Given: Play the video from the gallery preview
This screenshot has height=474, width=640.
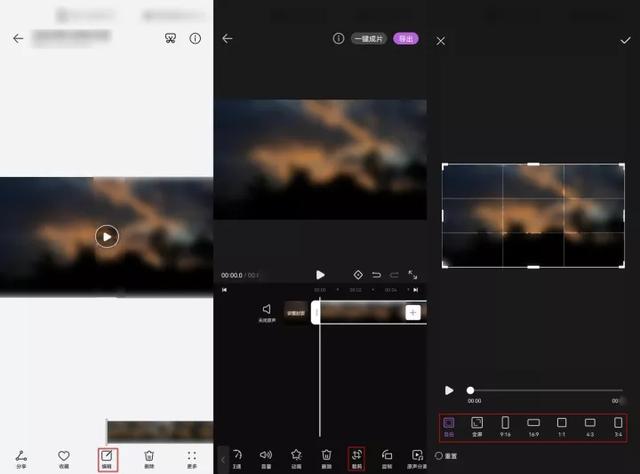Looking at the screenshot, I should point(106,236).
